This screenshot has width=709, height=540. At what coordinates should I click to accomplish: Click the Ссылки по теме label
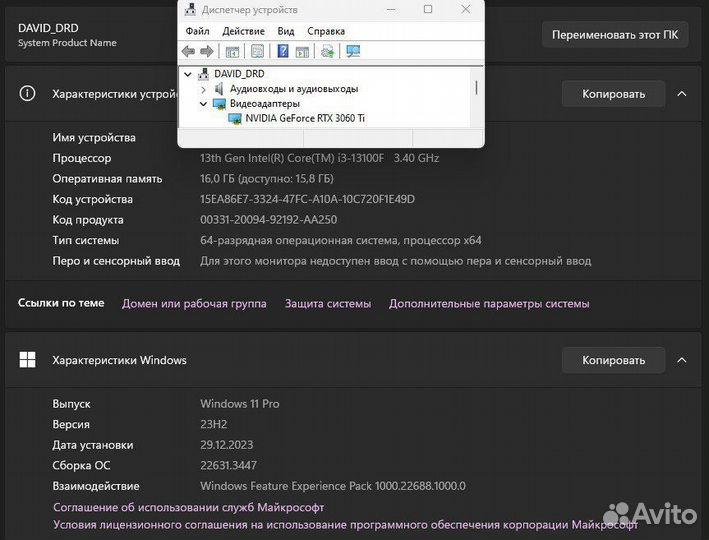click(61, 303)
